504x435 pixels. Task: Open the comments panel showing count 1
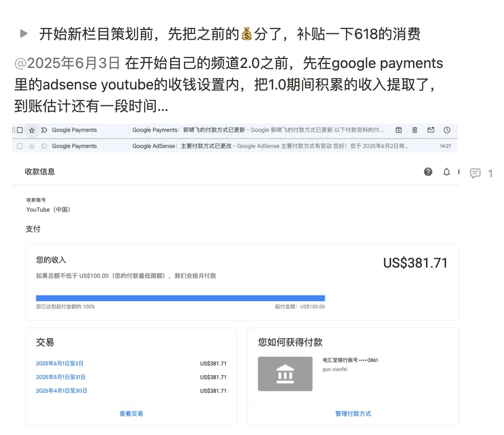click(475, 174)
